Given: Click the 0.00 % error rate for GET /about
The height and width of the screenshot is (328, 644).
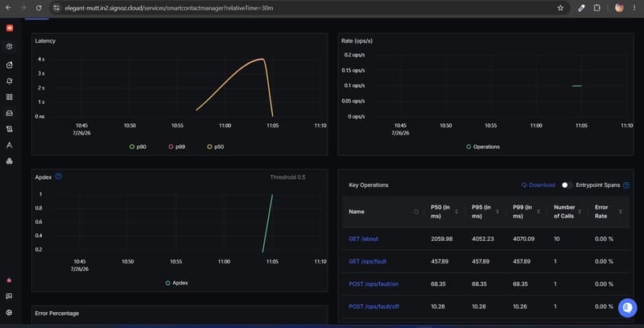Looking at the screenshot, I should pyautogui.click(x=604, y=239).
